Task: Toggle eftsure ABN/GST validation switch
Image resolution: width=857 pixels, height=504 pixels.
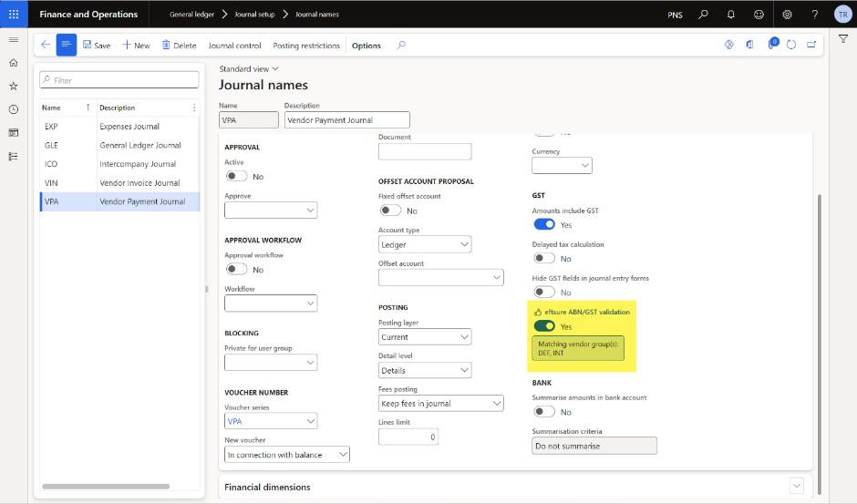Action: click(x=544, y=326)
